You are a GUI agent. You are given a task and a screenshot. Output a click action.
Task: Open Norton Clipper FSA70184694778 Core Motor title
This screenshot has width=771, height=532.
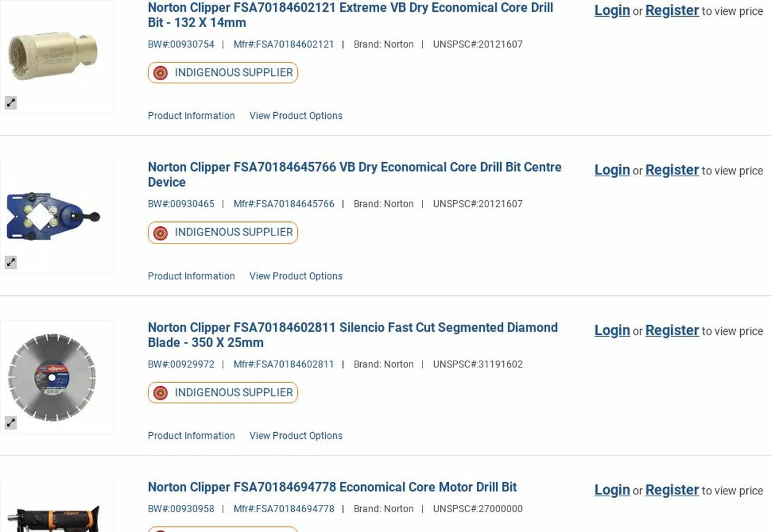332,487
